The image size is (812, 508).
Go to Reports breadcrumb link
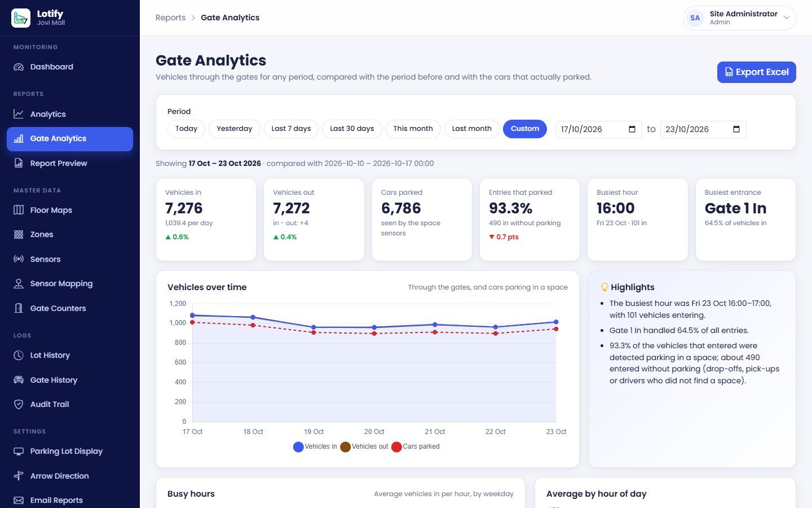[170, 17]
